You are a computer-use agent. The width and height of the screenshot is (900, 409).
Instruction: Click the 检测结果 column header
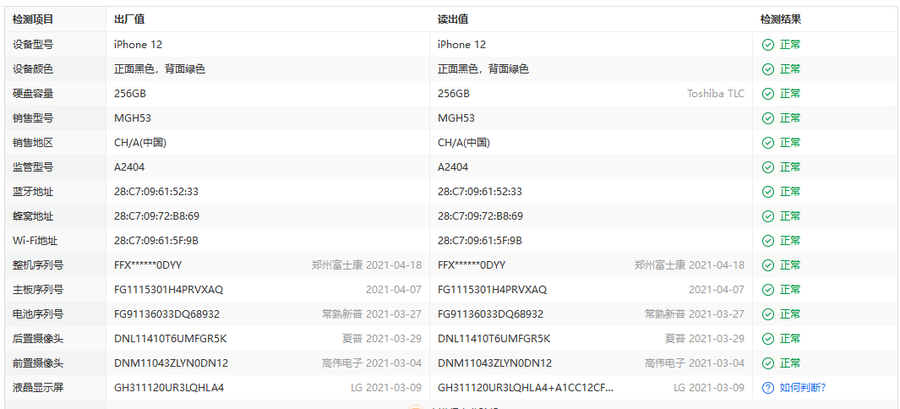pos(781,20)
